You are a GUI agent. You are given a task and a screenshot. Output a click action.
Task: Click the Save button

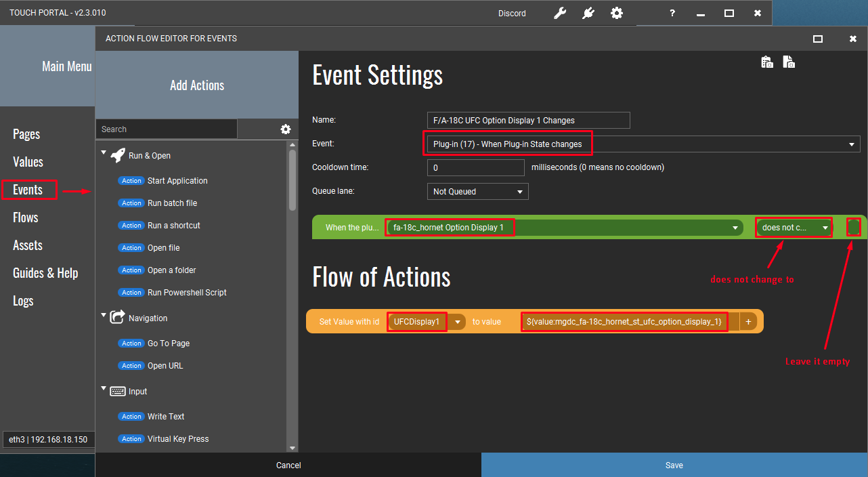[x=674, y=465]
